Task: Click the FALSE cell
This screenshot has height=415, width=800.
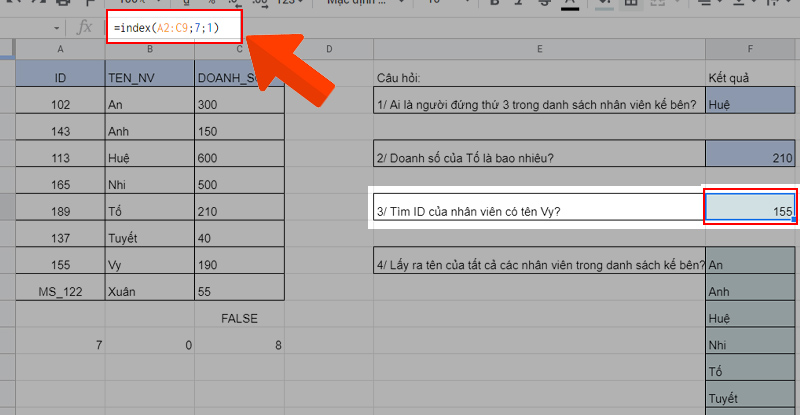Action: (x=239, y=318)
